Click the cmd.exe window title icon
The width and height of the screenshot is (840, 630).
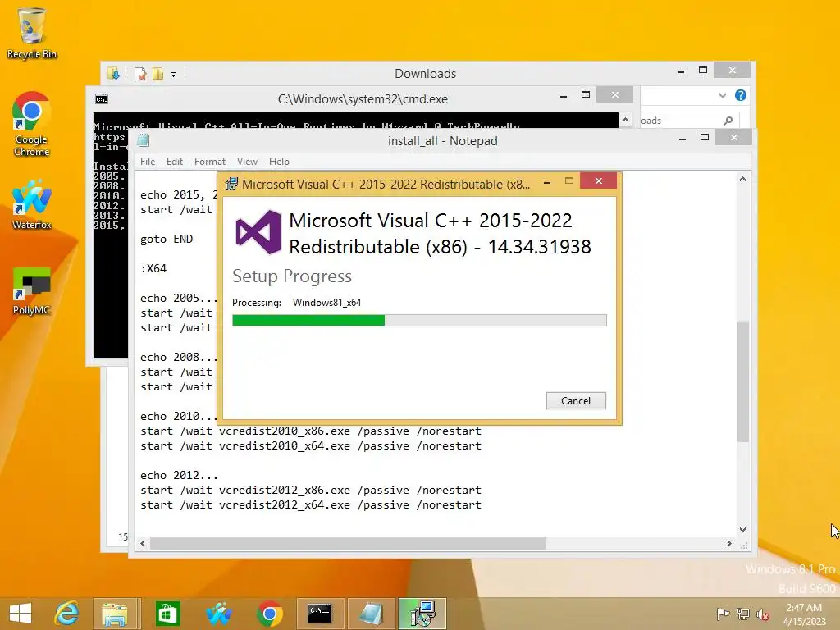tap(101, 99)
